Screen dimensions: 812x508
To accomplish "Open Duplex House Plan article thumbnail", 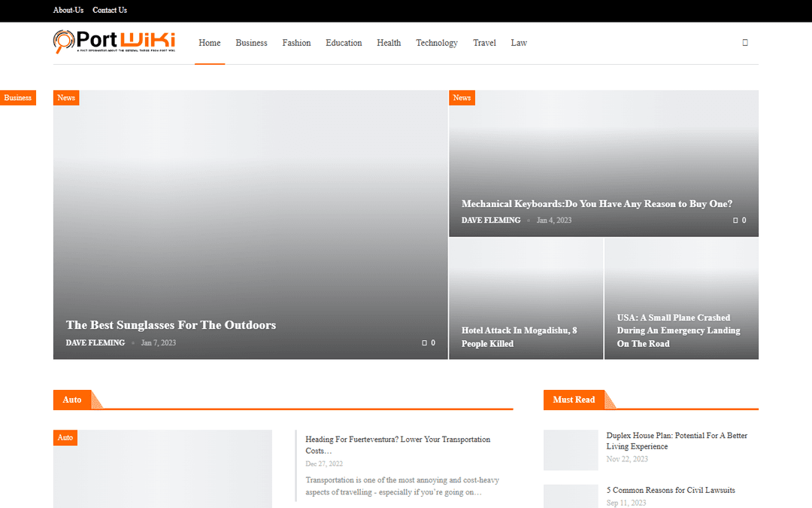I will point(571,450).
